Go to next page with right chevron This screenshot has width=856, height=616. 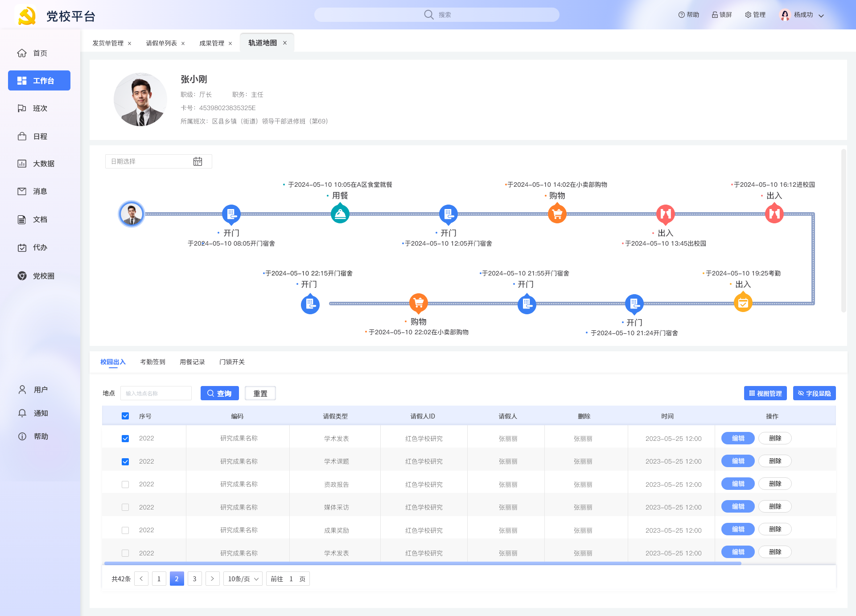[212, 579]
